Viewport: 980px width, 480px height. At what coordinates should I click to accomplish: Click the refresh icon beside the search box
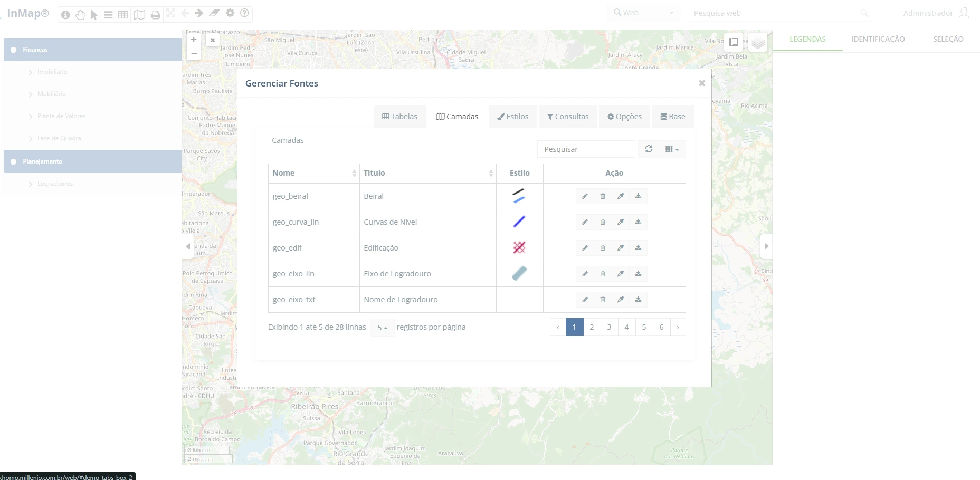649,149
